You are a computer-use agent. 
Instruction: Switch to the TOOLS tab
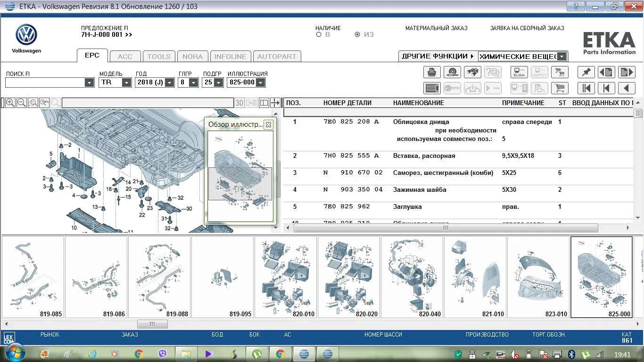point(159,57)
